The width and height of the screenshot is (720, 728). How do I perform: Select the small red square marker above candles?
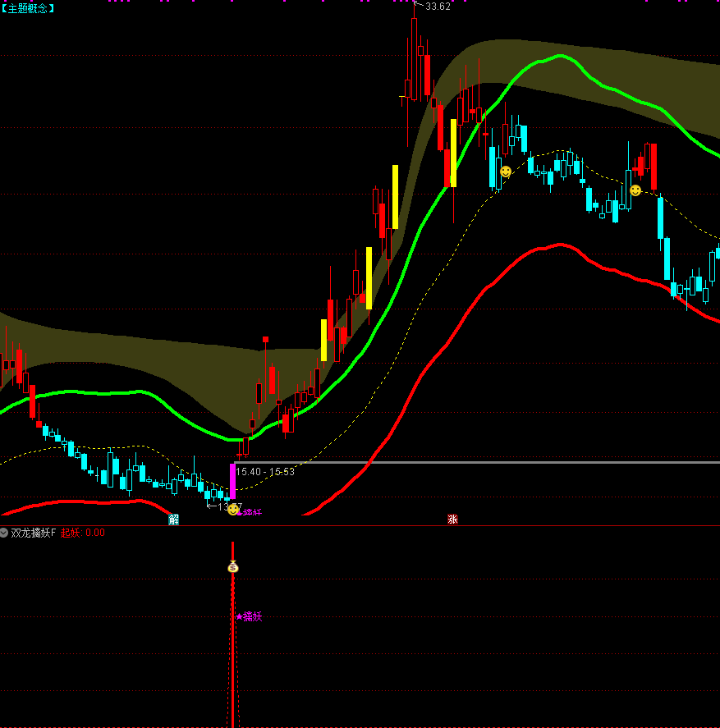click(265, 339)
